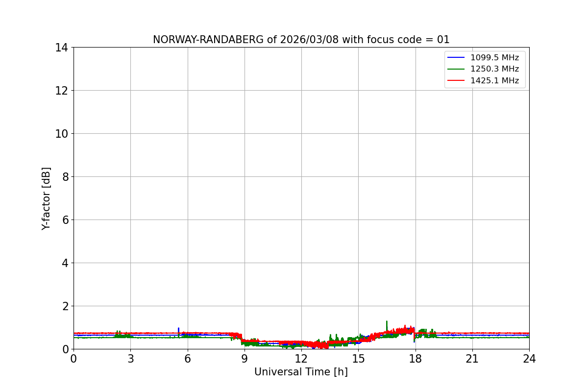The image size is (588, 392).
Task: Click the red legend line for 1425.1 MHz
Action: [x=456, y=81]
